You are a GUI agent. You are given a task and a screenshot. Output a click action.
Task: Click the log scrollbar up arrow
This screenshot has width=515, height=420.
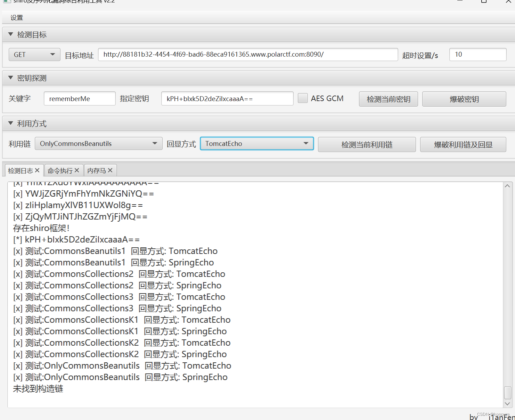(507, 186)
